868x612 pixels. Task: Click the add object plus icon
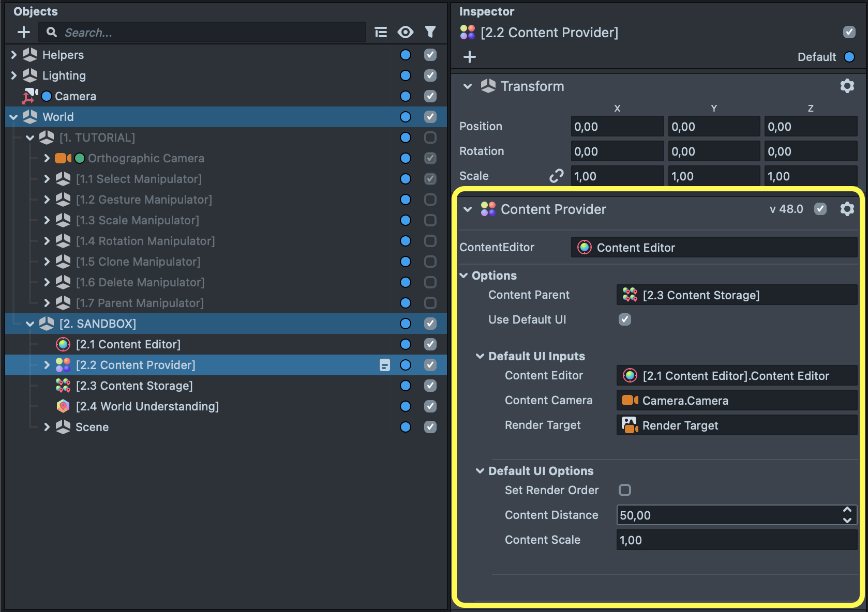pos(24,33)
